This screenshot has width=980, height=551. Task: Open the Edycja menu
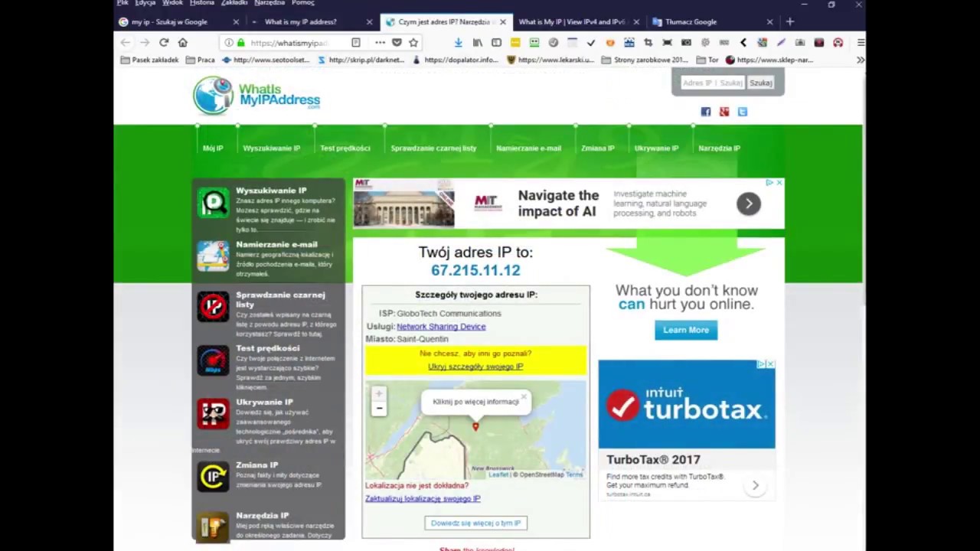point(145,3)
